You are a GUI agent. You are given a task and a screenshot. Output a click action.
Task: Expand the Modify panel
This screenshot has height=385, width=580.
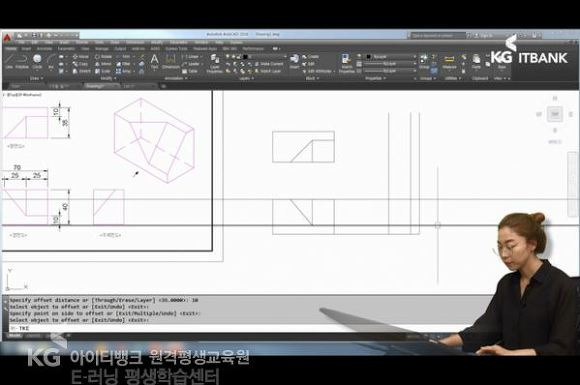[108, 78]
